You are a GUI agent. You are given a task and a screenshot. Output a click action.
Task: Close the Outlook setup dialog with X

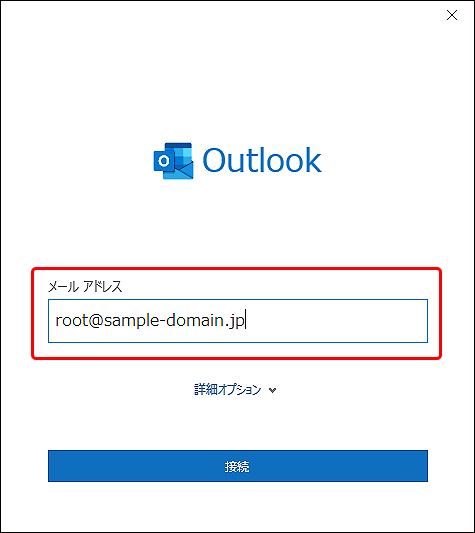click(452, 15)
